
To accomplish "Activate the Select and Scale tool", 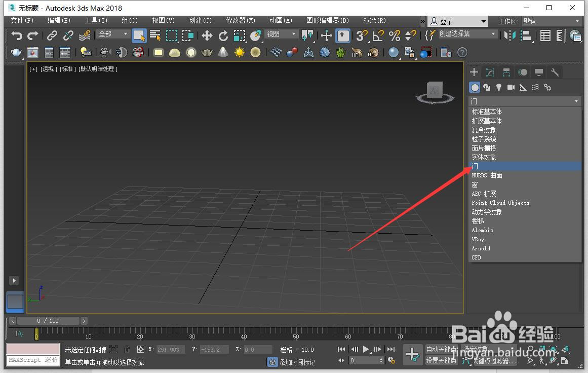I will pyautogui.click(x=239, y=35).
